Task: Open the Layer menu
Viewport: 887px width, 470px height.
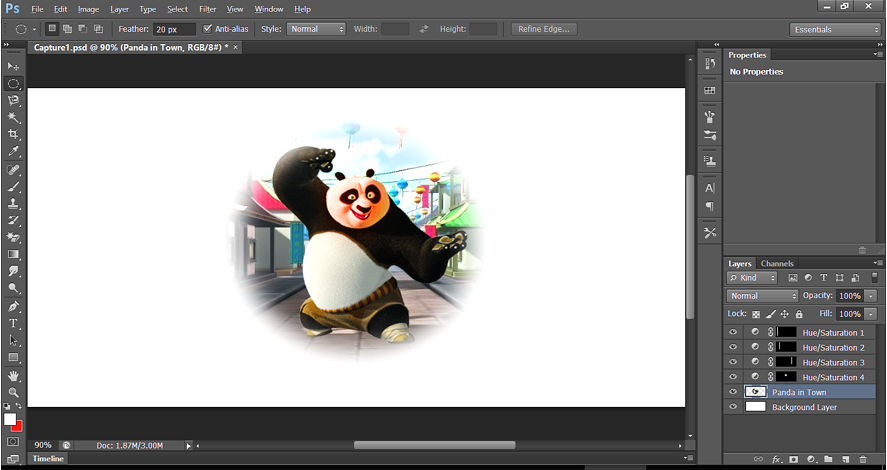Action: [x=119, y=9]
